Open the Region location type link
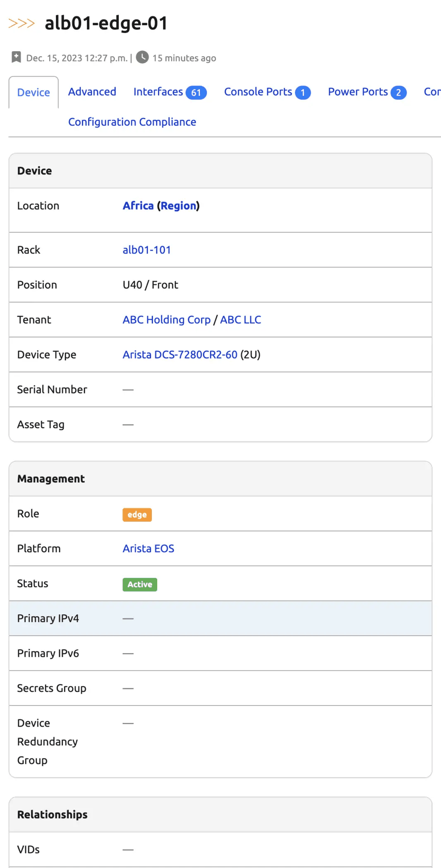 178,206
